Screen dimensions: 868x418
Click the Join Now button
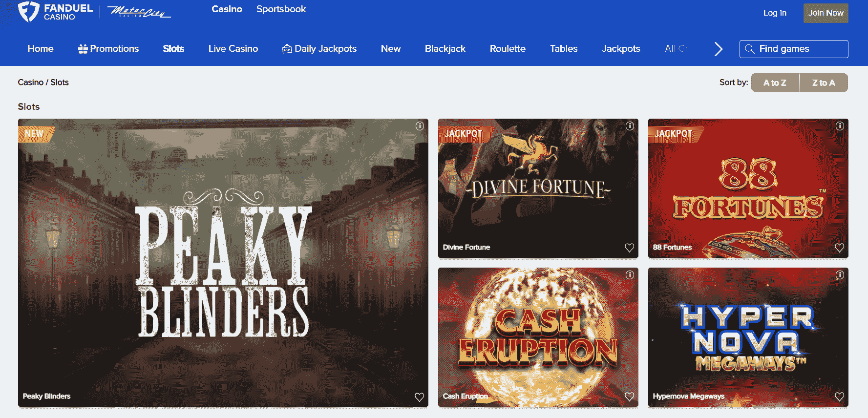point(826,13)
